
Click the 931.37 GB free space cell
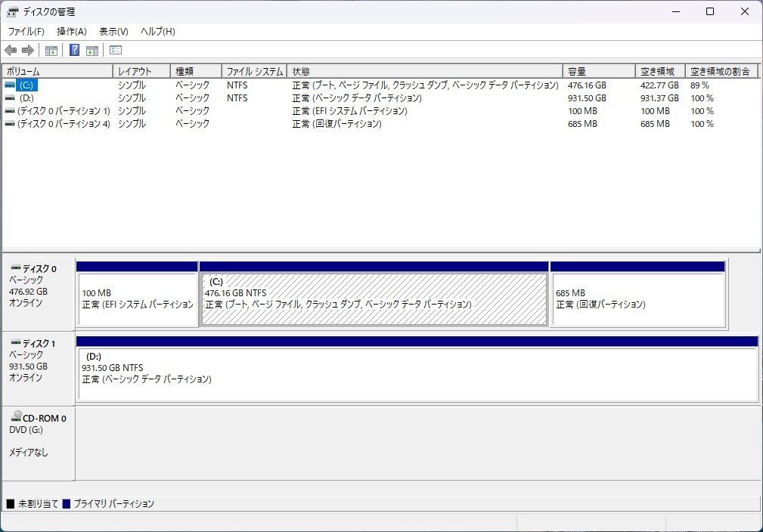point(659,97)
